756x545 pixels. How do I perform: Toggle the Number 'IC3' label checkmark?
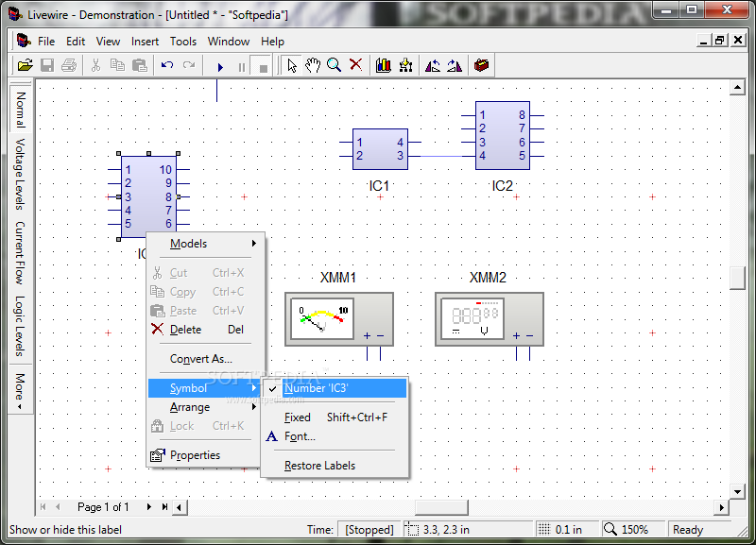click(335, 388)
